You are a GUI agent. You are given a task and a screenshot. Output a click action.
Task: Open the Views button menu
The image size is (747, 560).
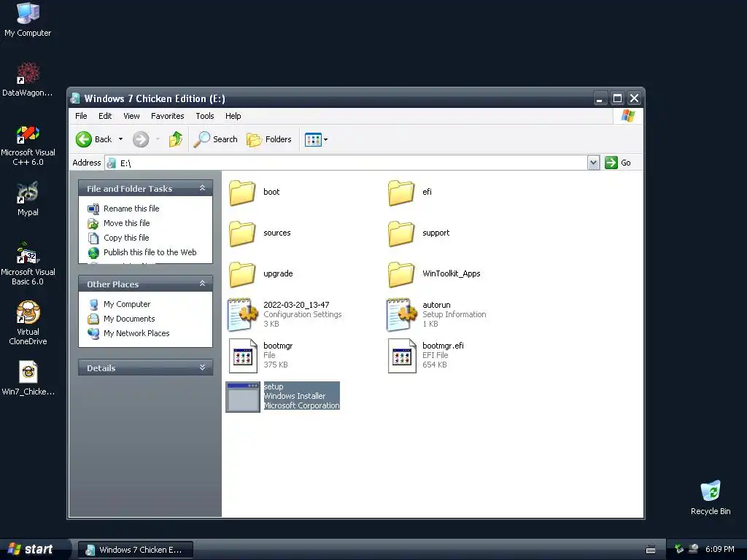[x=317, y=139]
